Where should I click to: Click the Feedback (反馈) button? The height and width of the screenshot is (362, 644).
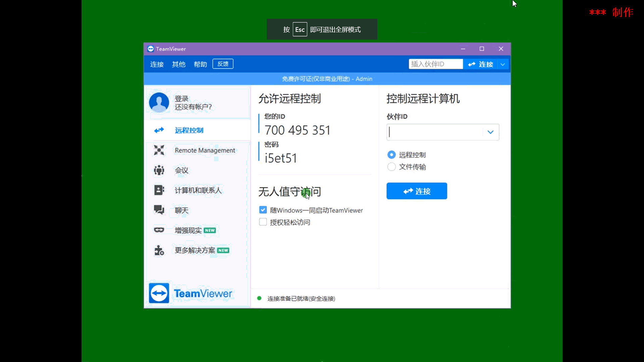point(223,64)
